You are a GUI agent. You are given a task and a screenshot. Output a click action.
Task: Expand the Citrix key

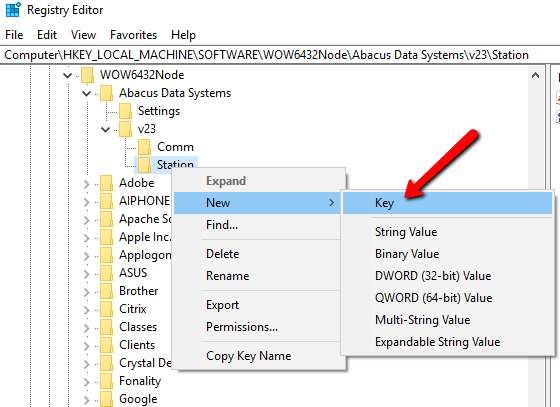[x=86, y=310]
